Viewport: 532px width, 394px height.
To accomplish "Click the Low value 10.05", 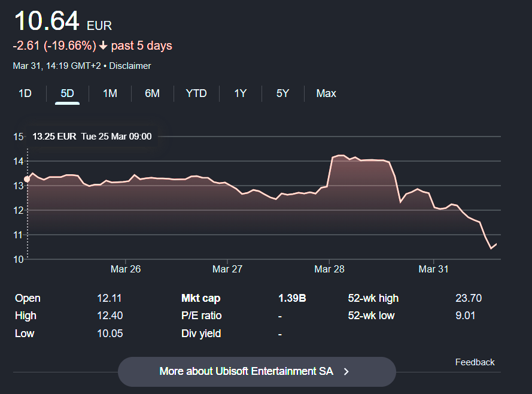I will [110, 334].
